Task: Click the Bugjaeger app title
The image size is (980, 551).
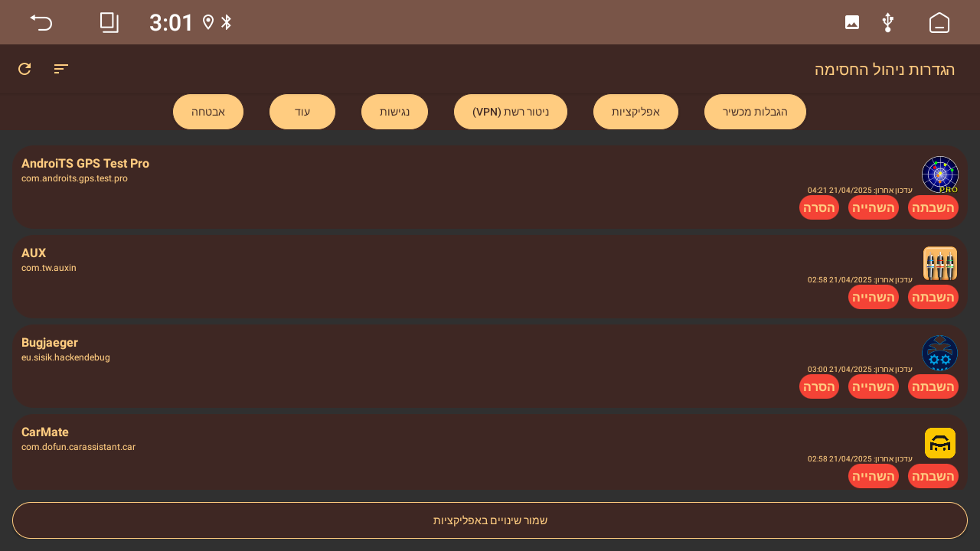Action: (50, 343)
